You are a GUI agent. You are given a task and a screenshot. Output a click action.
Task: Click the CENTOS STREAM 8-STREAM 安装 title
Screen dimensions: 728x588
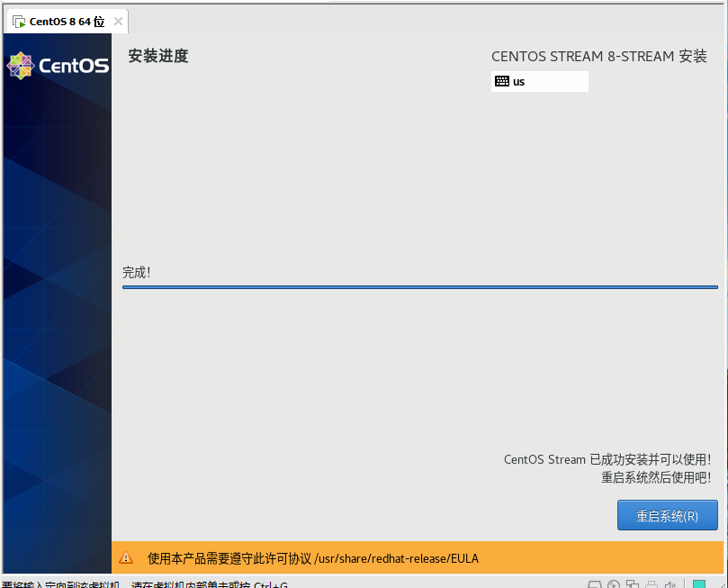pos(598,56)
